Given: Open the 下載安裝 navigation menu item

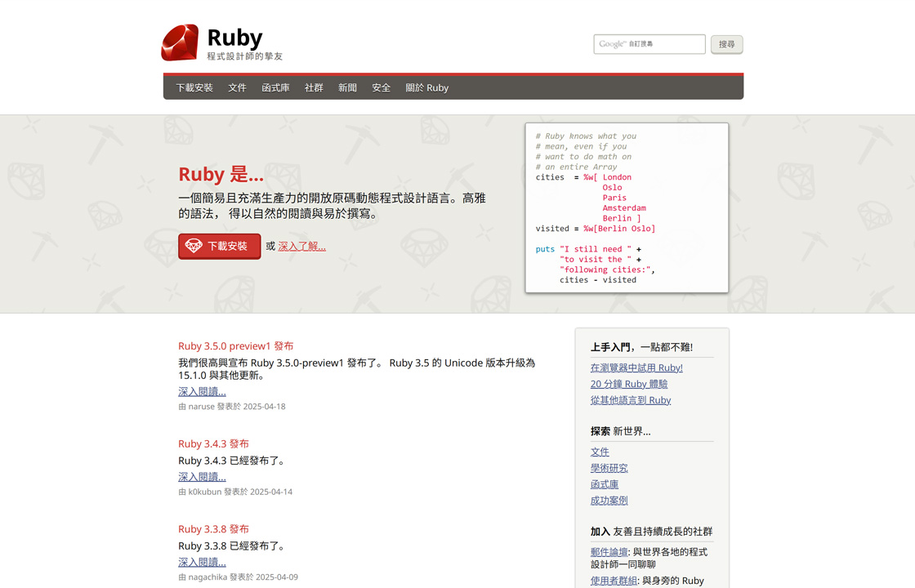Looking at the screenshot, I should tap(194, 87).
